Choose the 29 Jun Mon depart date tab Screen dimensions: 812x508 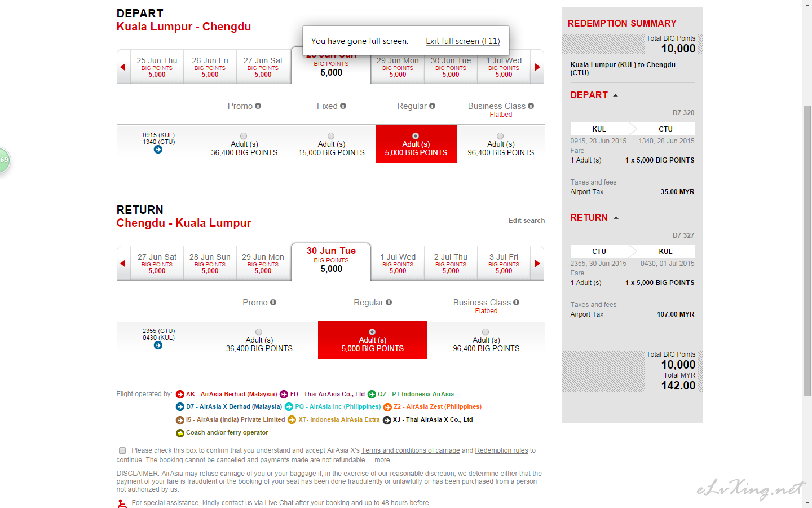398,67
